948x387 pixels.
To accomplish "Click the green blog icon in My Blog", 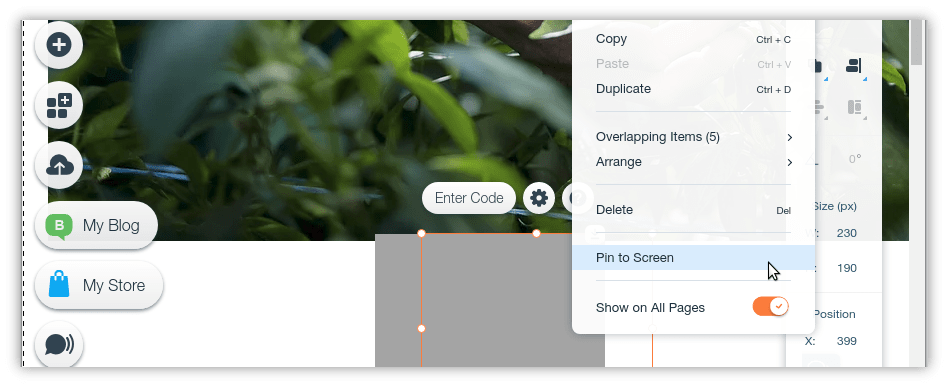I will (x=59, y=226).
